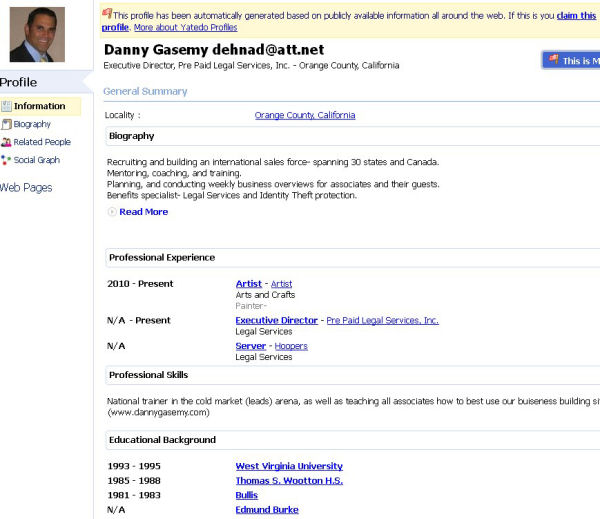This screenshot has height=519, width=600.
Task: Click the Mentoring, coaching, and training line
Action: pyautogui.click(x=174, y=173)
